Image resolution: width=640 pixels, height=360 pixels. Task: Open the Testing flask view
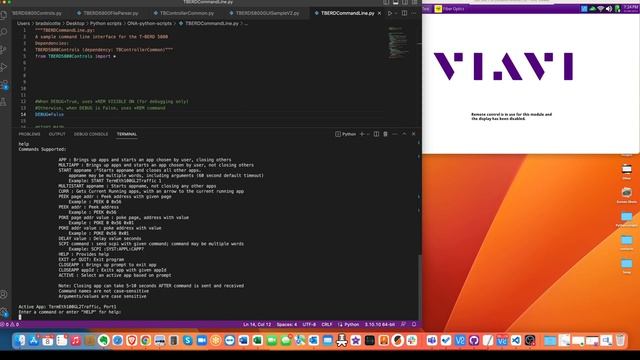click(4, 102)
